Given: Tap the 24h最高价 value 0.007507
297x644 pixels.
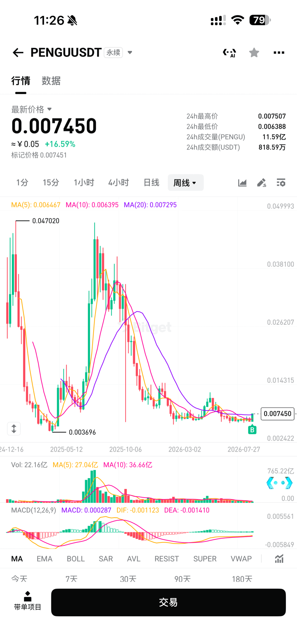Looking at the screenshot, I should coord(272,116).
